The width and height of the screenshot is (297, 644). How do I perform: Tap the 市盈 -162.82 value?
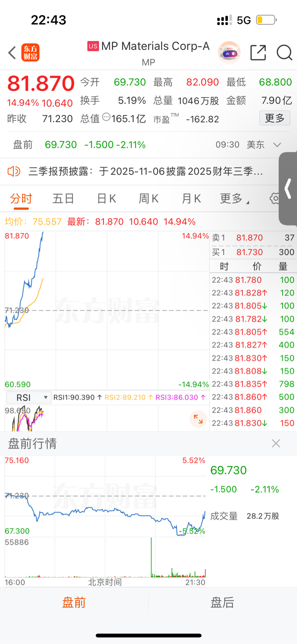coord(186,118)
